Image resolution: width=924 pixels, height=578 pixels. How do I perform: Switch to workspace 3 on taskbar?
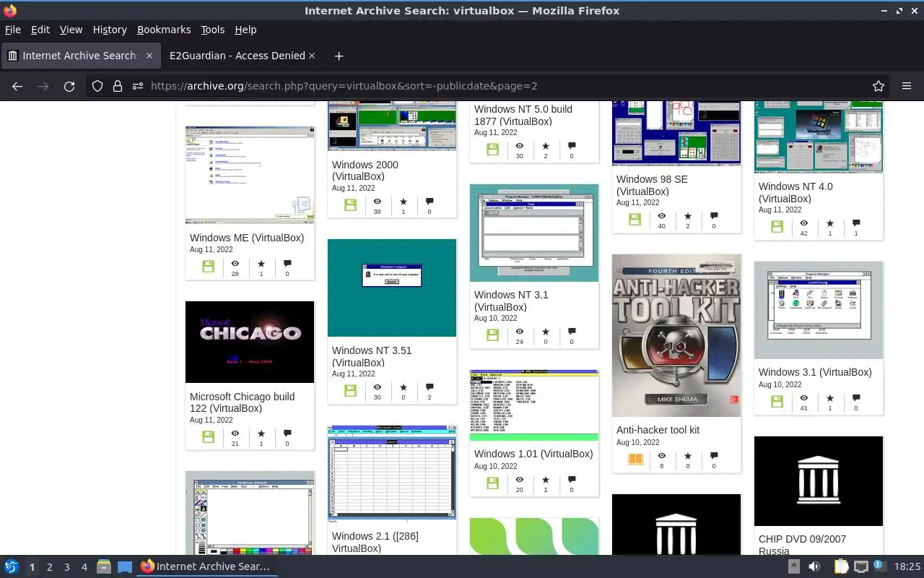click(x=67, y=567)
